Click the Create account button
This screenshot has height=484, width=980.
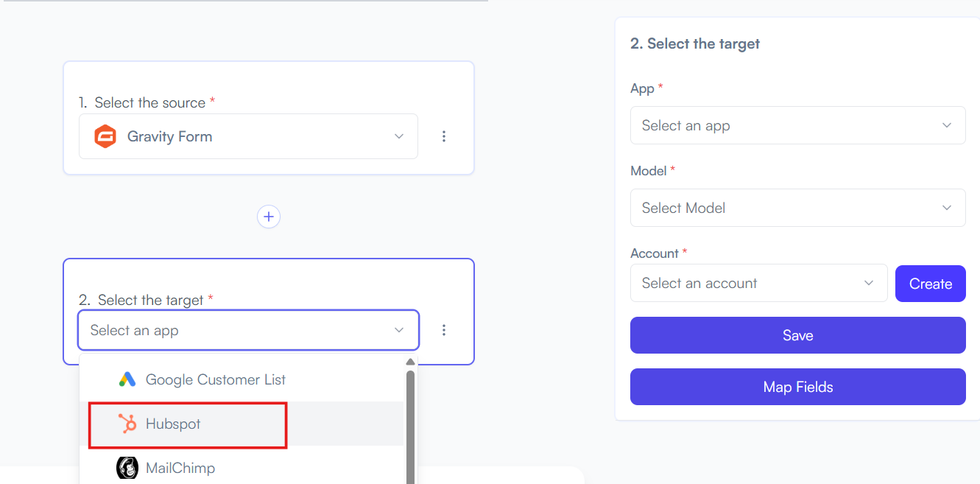930,284
